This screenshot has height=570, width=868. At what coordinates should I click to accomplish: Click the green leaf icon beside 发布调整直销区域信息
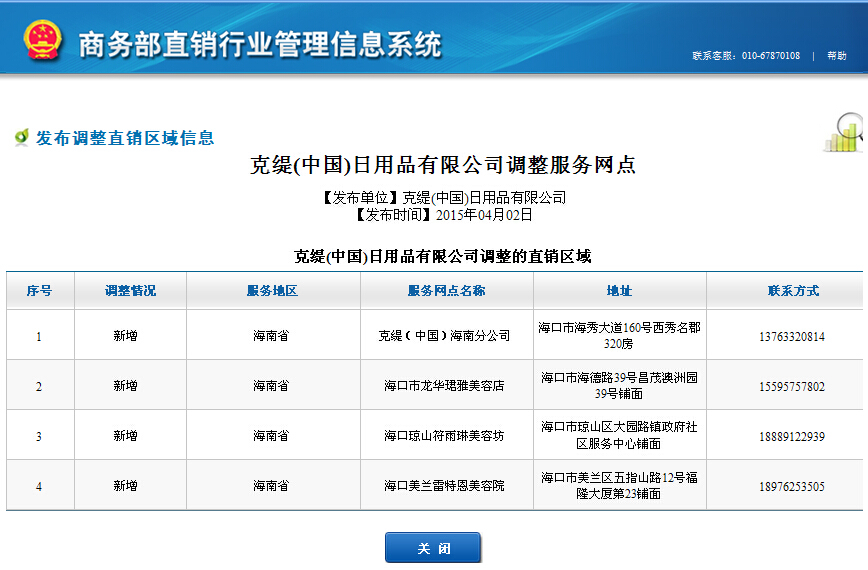point(21,138)
